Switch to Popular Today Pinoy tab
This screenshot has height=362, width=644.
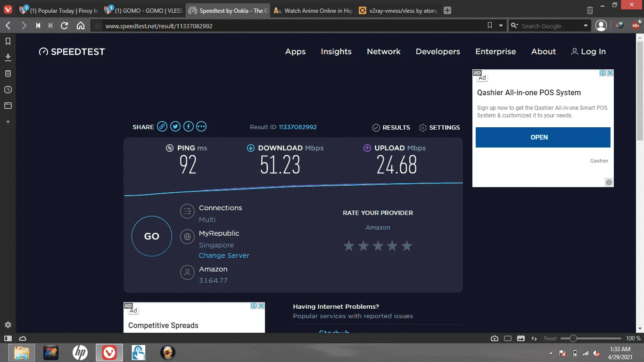point(58,10)
